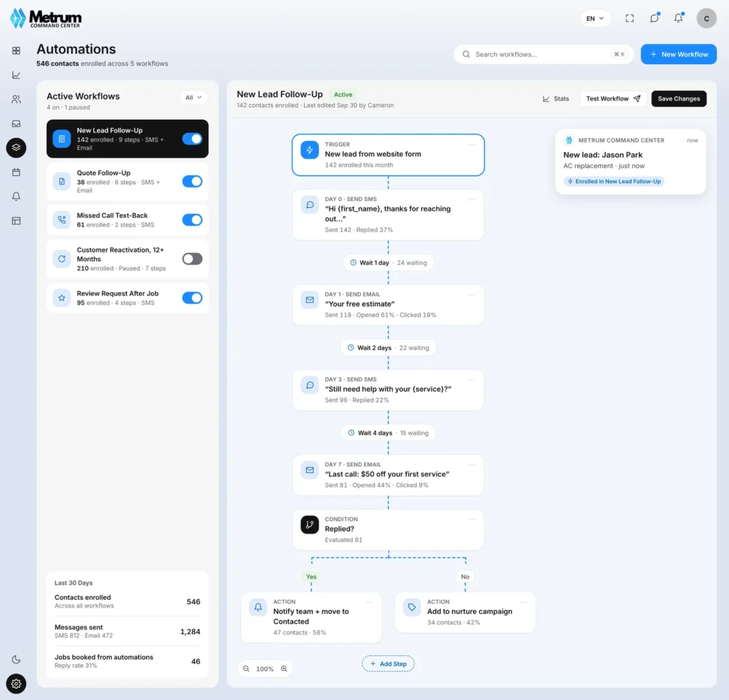Open the inbox icon in sidebar

pos(16,124)
